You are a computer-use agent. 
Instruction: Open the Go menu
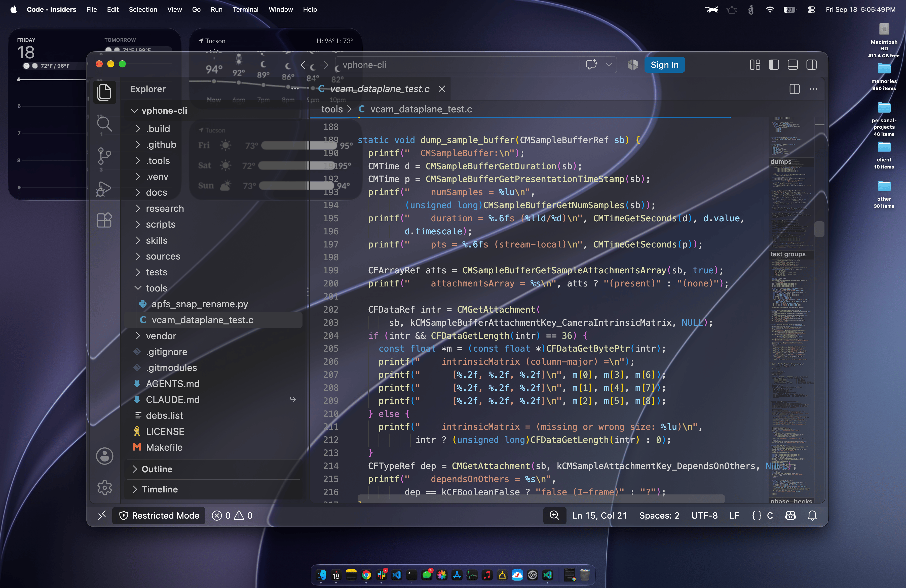(x=196, y=10)
